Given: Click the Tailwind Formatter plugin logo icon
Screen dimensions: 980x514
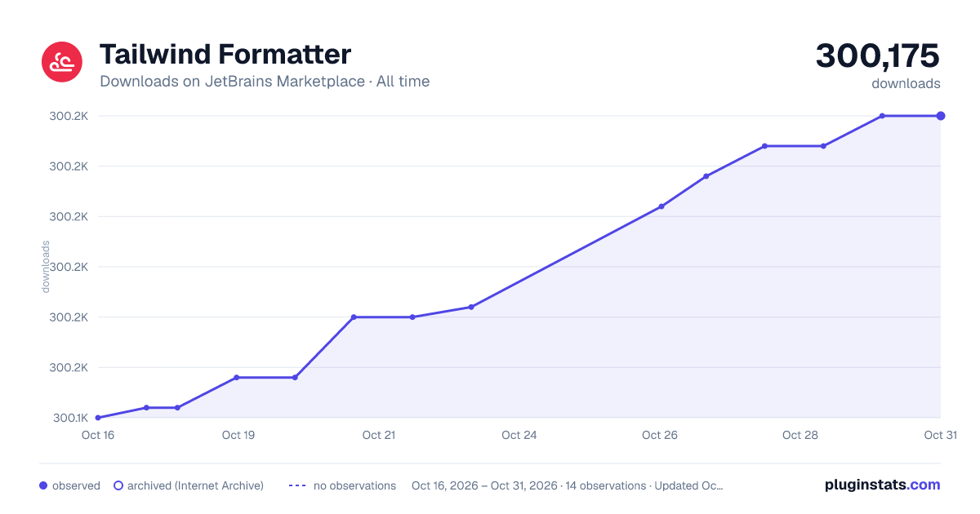Looking at the screenshot, I should pos(62,62).
